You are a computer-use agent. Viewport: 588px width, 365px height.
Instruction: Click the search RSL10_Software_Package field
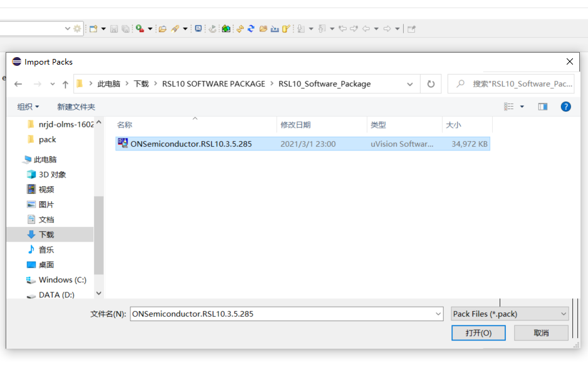pos(512,83)
